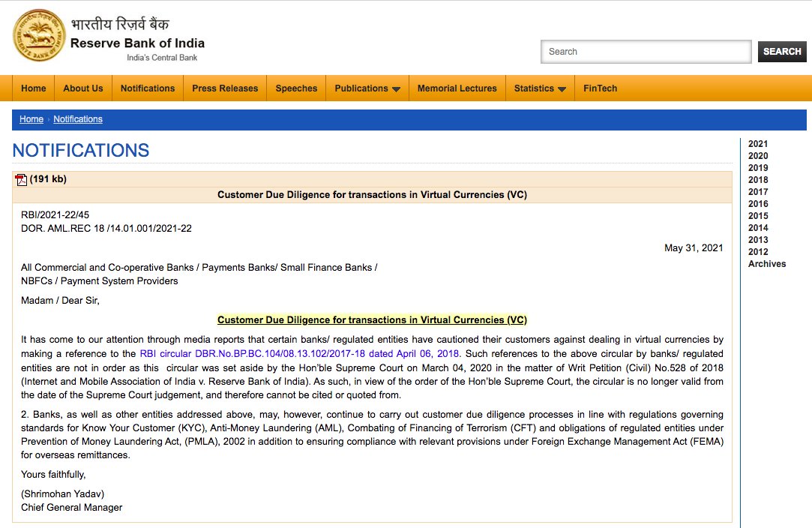Click the India's Central Bank tagline
812x528 pixels.
pyautogui.click(x=162, y=58)
